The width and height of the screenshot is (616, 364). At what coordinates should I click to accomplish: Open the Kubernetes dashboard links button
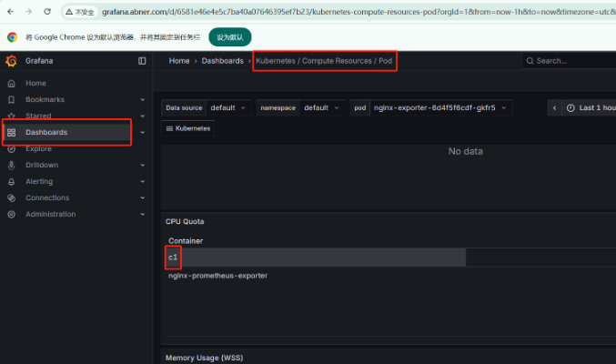pos(187,128)
